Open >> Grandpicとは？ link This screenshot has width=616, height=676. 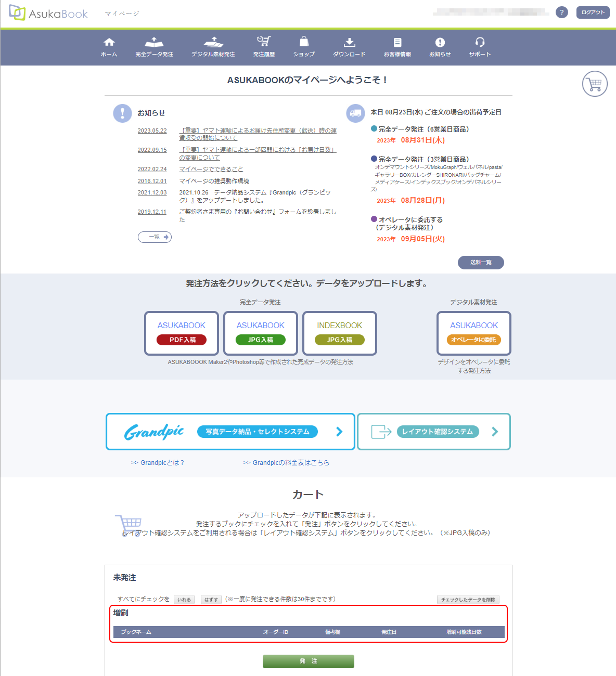(x=158, y=462)
